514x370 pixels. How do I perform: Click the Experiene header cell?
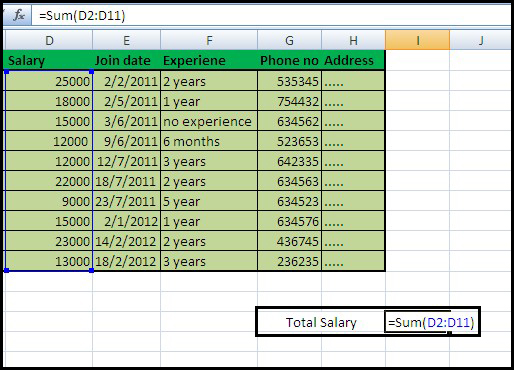[209, 60]
